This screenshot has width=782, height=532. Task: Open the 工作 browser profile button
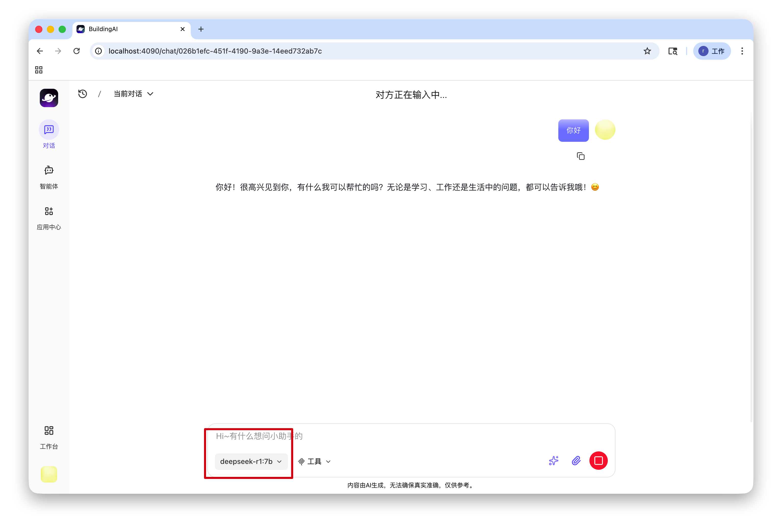tap(712, 51)
